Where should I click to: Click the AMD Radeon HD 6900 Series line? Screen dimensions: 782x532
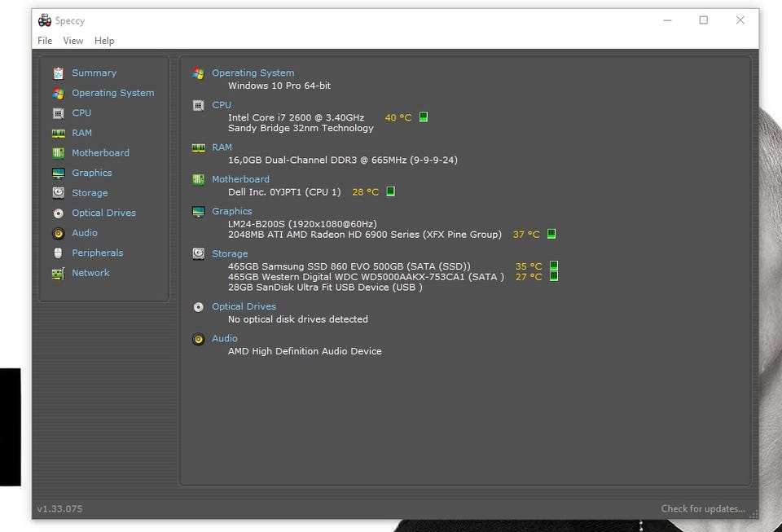coord(365,235)
